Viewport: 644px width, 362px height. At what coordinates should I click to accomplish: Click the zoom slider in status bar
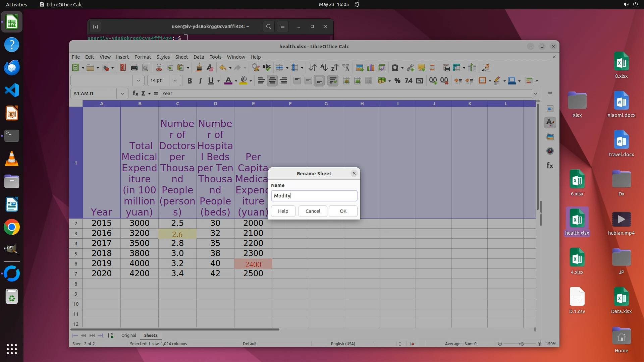pos(522,344)
